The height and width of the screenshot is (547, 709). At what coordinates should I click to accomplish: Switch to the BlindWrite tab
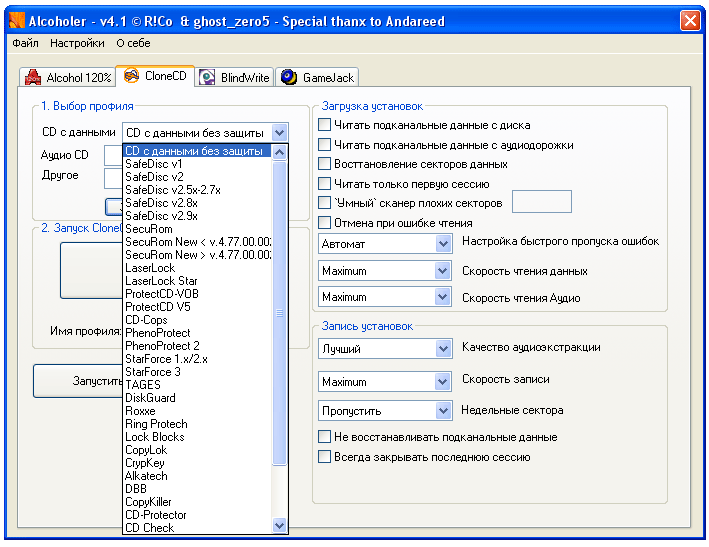pos(235,77)
